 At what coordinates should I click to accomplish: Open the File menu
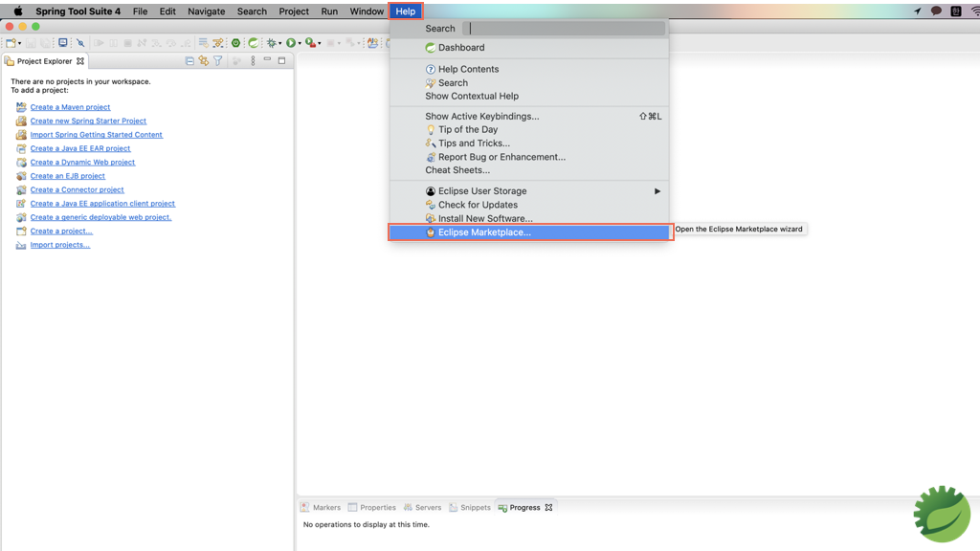[140, 11]
